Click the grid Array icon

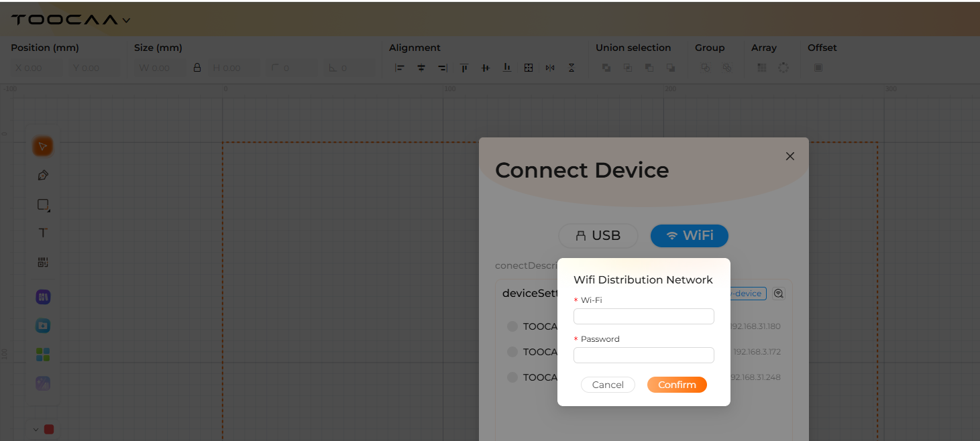tap(762, 68)
